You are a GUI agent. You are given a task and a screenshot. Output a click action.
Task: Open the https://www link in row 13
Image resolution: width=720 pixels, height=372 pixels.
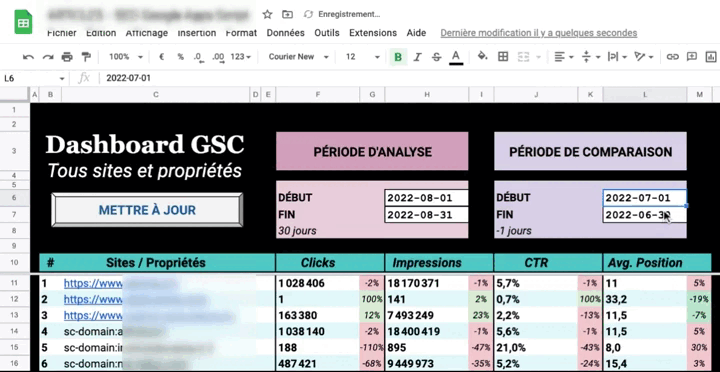pyautogui.click(x=93, y=316)
